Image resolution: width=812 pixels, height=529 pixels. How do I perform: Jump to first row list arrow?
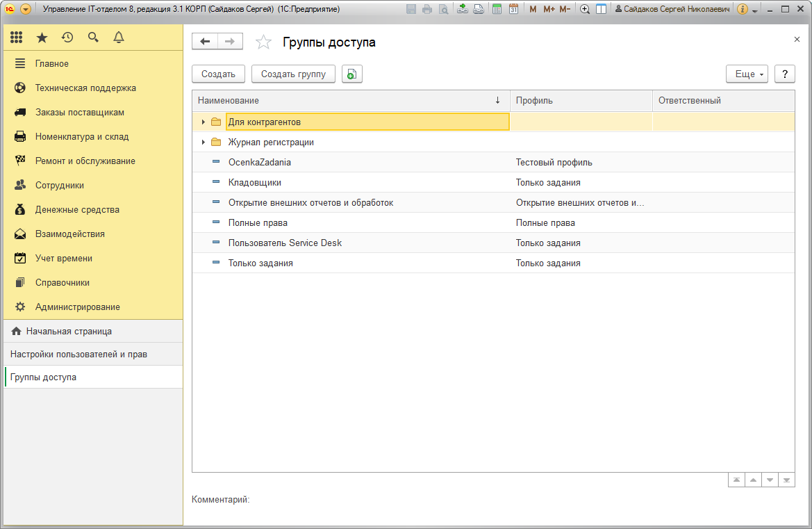point(736,480)
